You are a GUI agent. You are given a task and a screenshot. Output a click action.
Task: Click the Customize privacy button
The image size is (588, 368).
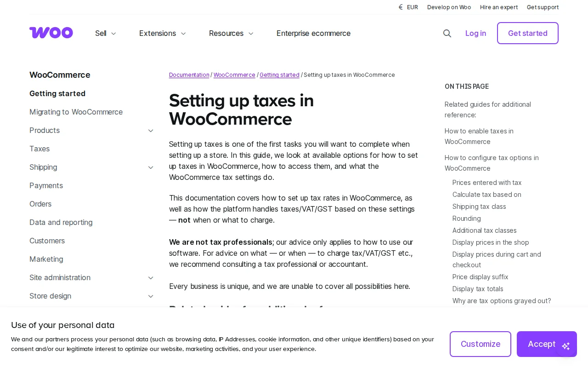481,344
